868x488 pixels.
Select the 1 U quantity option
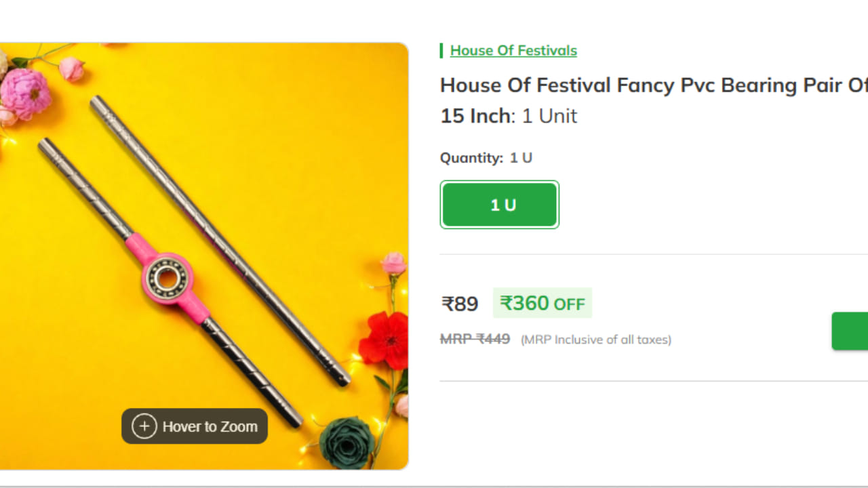(500, 205)
